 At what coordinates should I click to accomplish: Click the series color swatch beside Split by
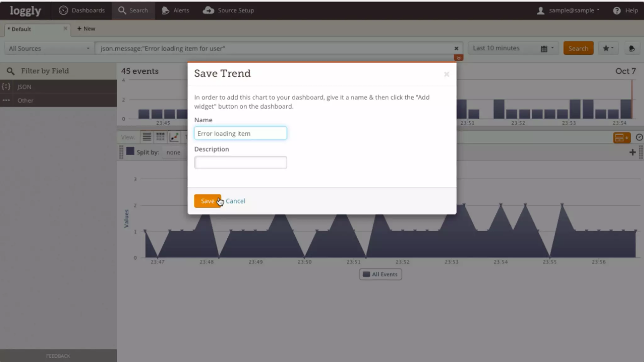[x=130, y=151]
